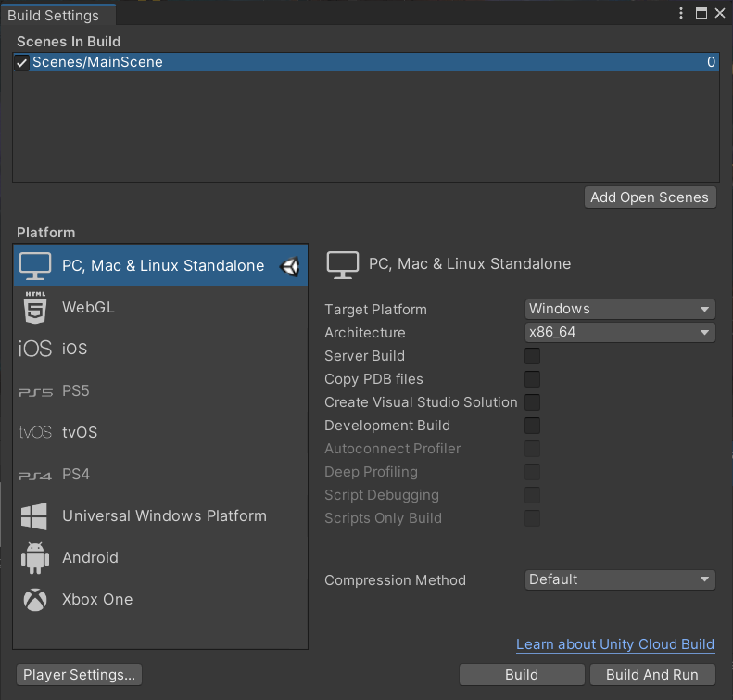The height and width of the screenshot is (700, 733).
Task: Click the scene index number 0
Action: (711, 62)
